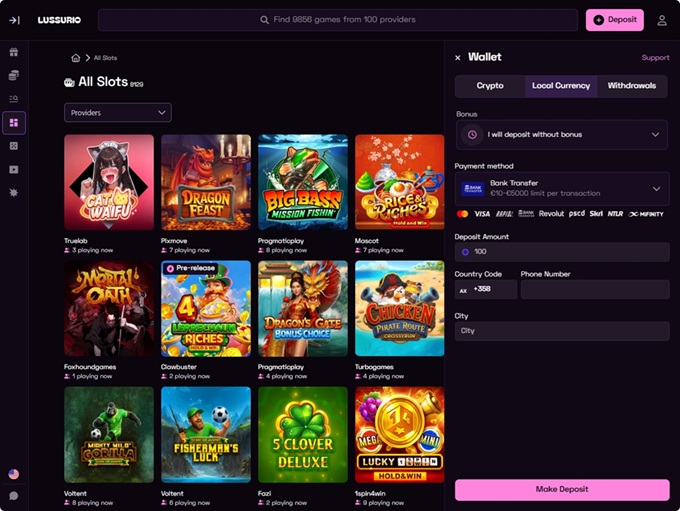Click the pink Deposit button

tap(615, 20)
